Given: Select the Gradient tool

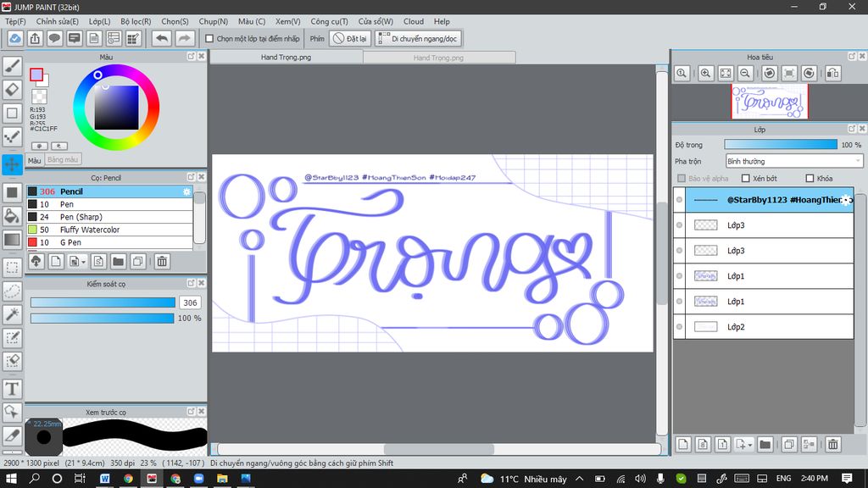Looking at the screenshot, I should pyautogui.click(x=12, y=239).
